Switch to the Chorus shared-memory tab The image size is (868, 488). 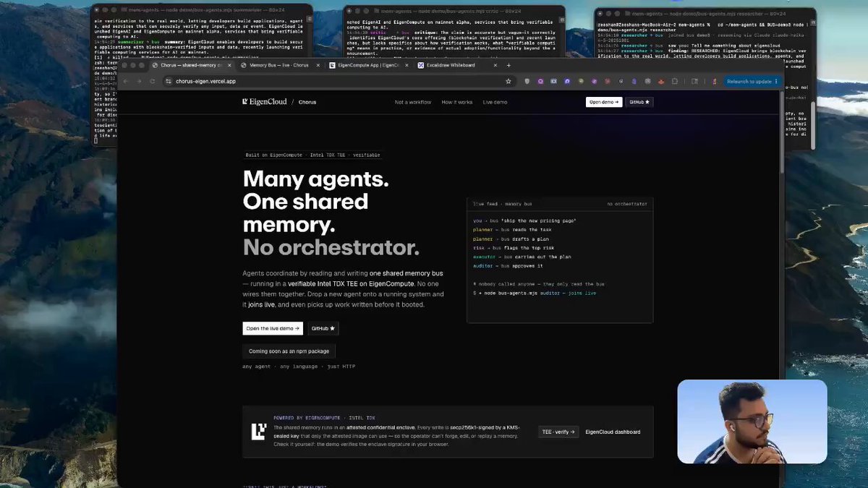(x=192, y=65)
